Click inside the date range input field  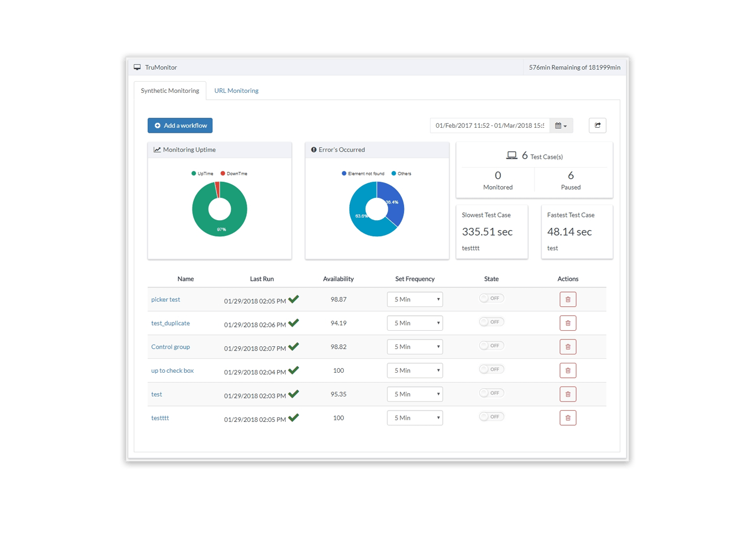tap(487, 126)
